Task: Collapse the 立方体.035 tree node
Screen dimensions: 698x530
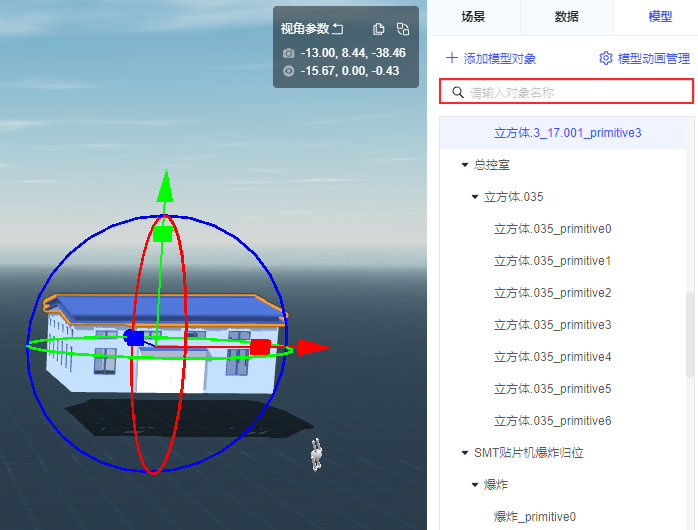Action: [475, 197]
